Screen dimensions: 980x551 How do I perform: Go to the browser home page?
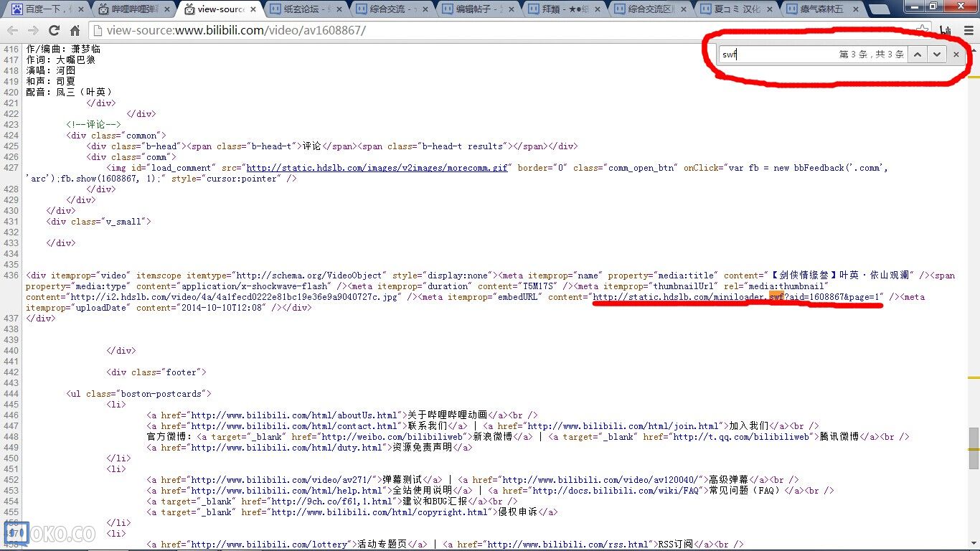coord(75,31)
